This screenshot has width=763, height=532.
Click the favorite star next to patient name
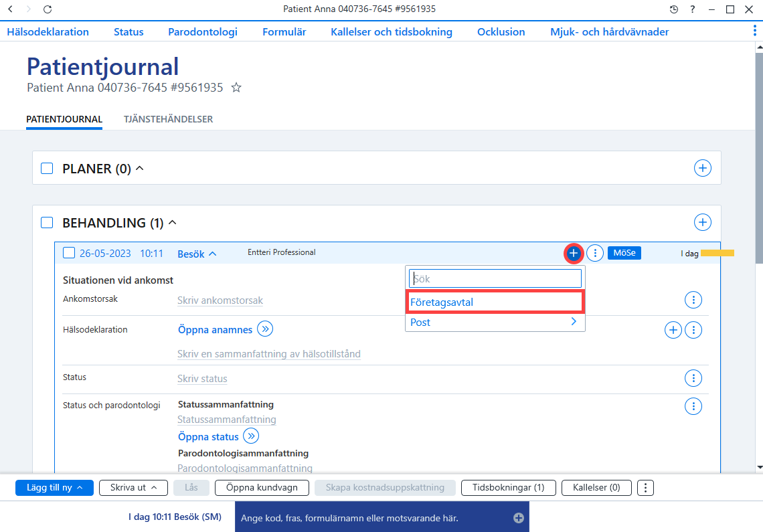236,88
